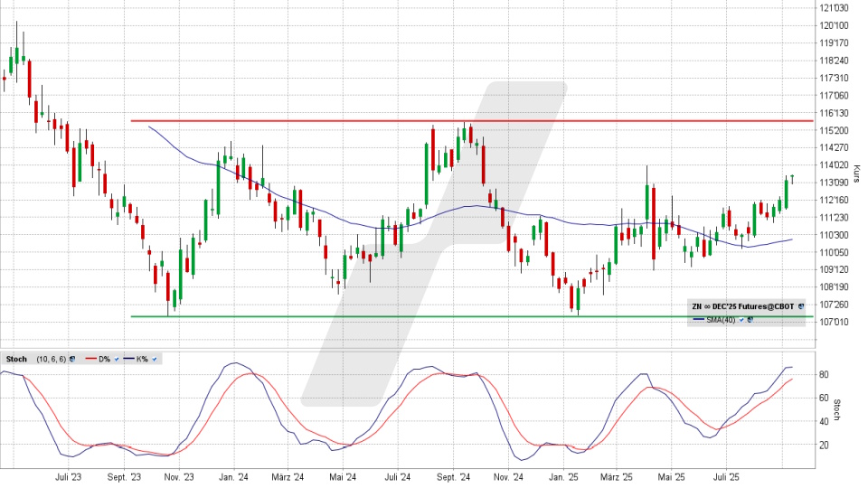Toggle the D% line checkbox
868x488 pixels.
(117, 359)
